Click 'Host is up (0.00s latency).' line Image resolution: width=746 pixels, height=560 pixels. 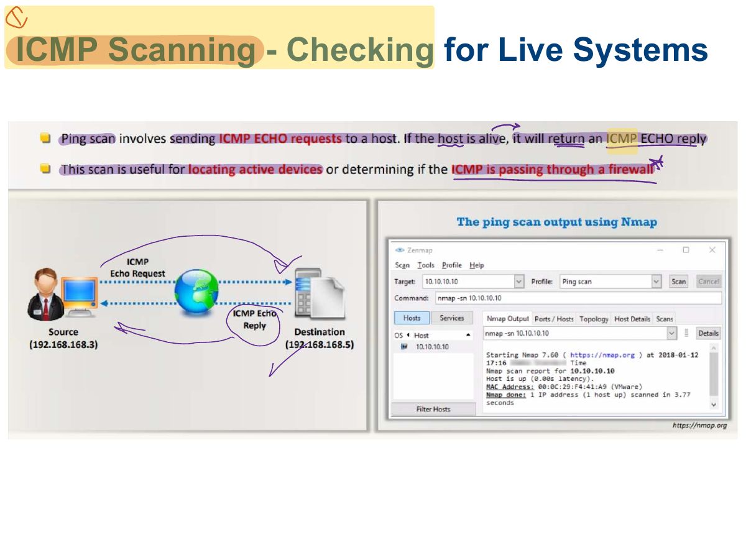coord(540,379)
